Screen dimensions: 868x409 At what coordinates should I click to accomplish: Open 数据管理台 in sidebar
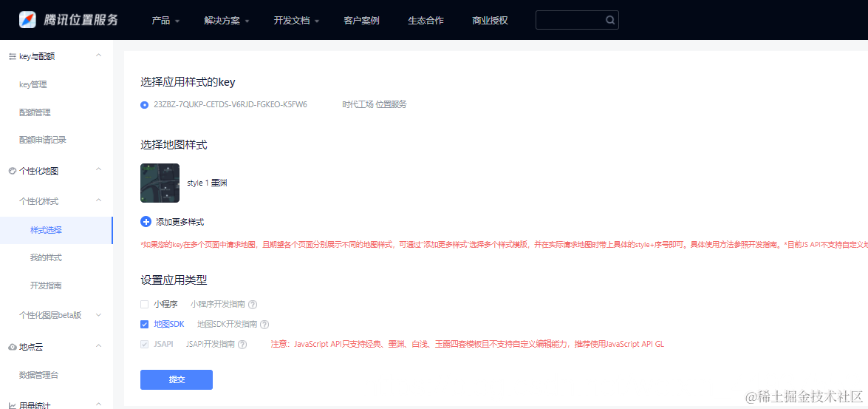point(38,375)
